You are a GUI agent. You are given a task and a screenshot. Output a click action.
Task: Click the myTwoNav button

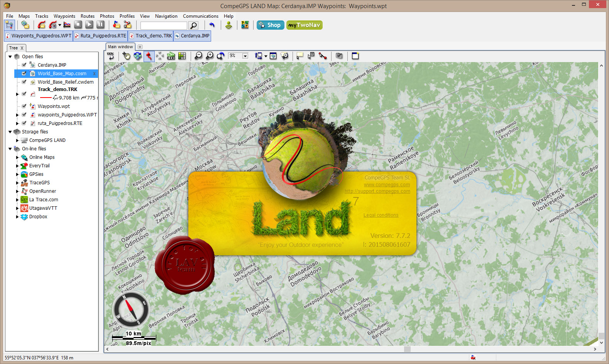(304, 25)
